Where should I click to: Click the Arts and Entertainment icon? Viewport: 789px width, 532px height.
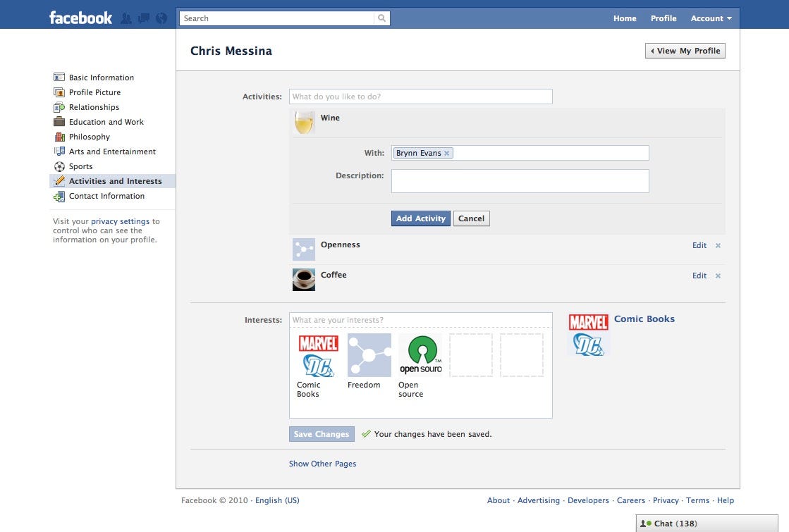59,151
